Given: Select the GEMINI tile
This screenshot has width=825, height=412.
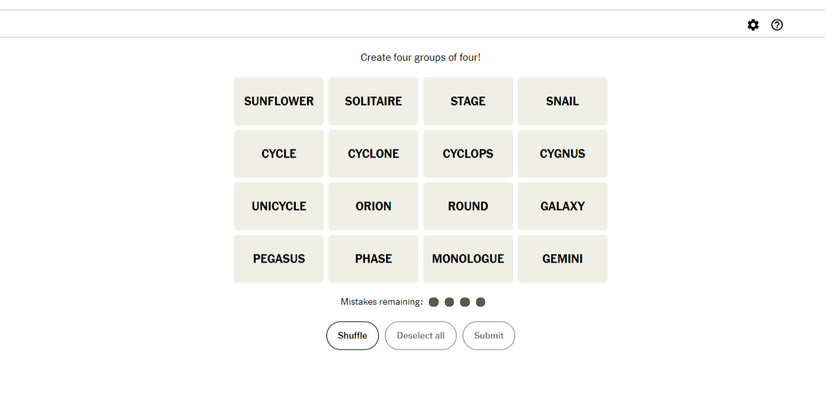Looking at the screenshot, I should point(562,259).
